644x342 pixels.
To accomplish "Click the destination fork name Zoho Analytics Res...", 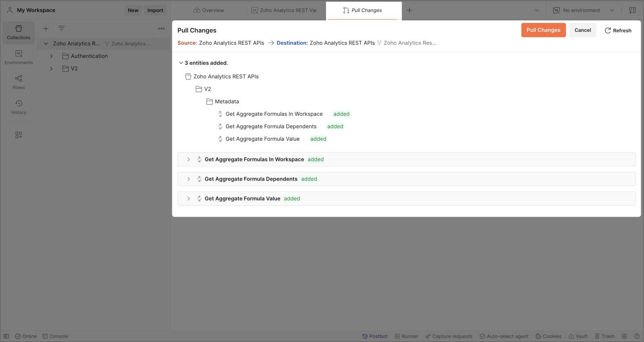I will tap(410, 43).
